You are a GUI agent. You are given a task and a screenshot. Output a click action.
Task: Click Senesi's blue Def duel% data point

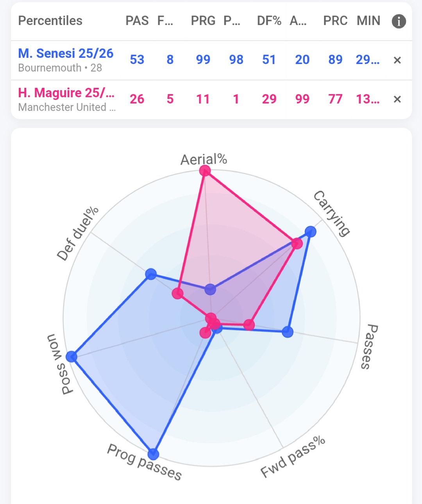point(151,274)
